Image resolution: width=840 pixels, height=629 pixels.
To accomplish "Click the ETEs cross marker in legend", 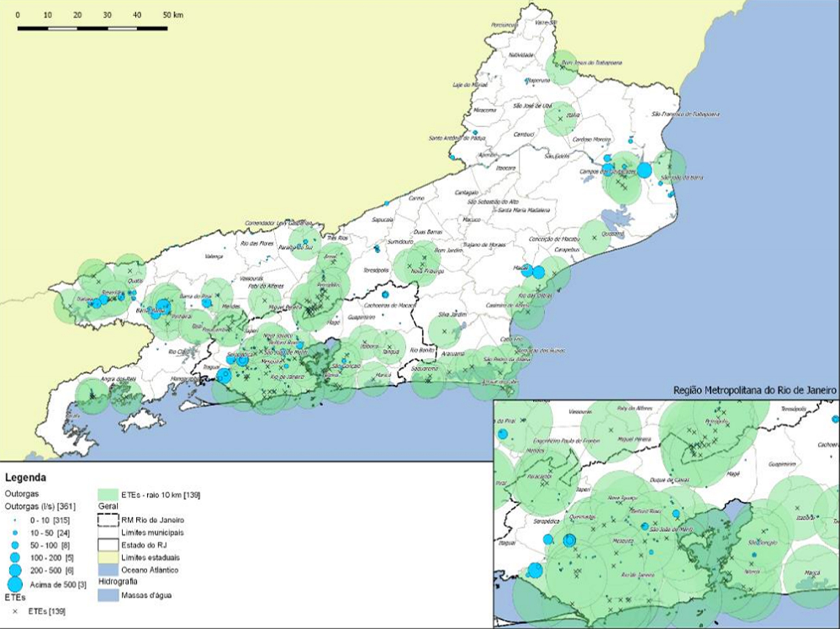I will point(15,611).
